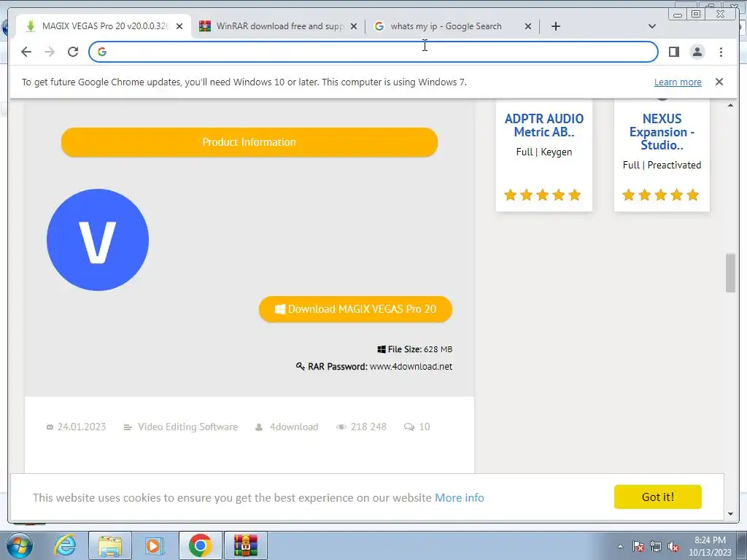The image size is (747, 560).
Task: Accept cookies with Got it! button
Action: (657, 497)
